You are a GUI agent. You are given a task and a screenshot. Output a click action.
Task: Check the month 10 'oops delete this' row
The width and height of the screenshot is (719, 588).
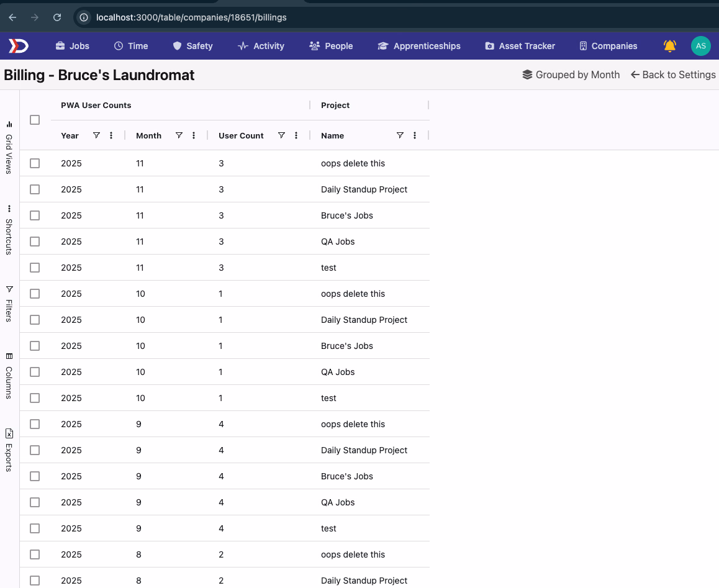click(x=35, y=294)
